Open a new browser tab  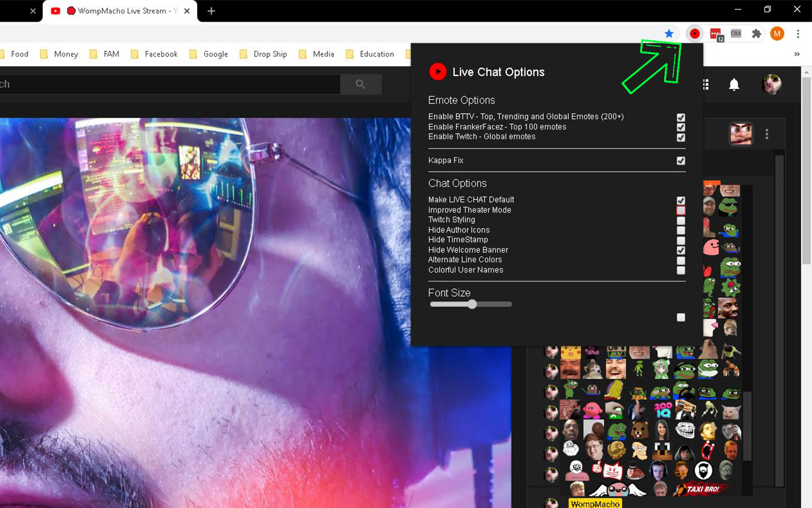click(x=211, y=11)
